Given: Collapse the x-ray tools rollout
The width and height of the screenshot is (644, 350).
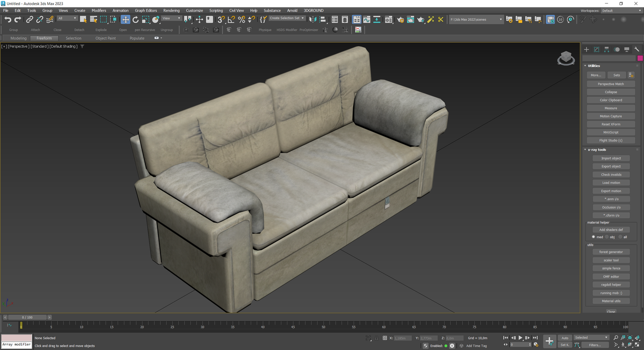Looking at the screenshot, I should (x=597, y=150).
